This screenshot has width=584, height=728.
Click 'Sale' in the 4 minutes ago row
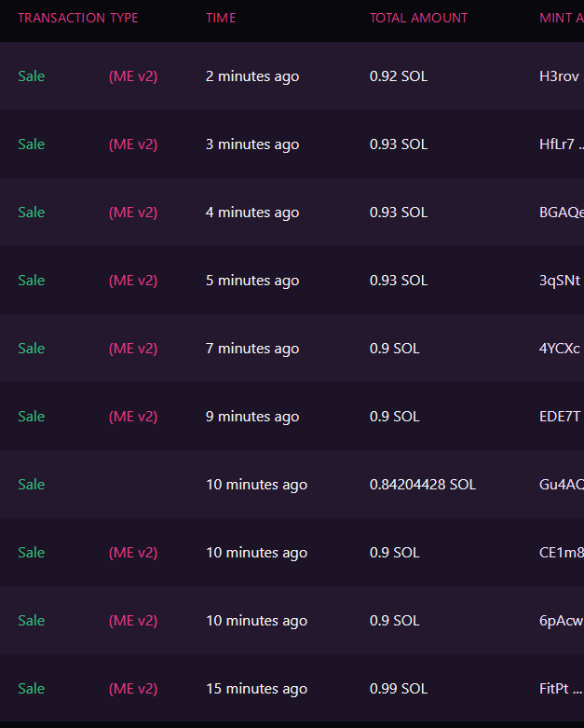pos(31,213)
